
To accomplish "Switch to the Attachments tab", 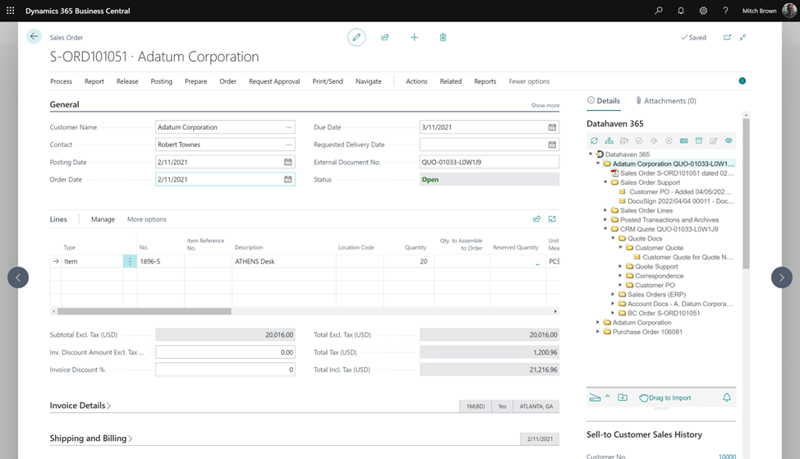I will [x=666, y=101].
